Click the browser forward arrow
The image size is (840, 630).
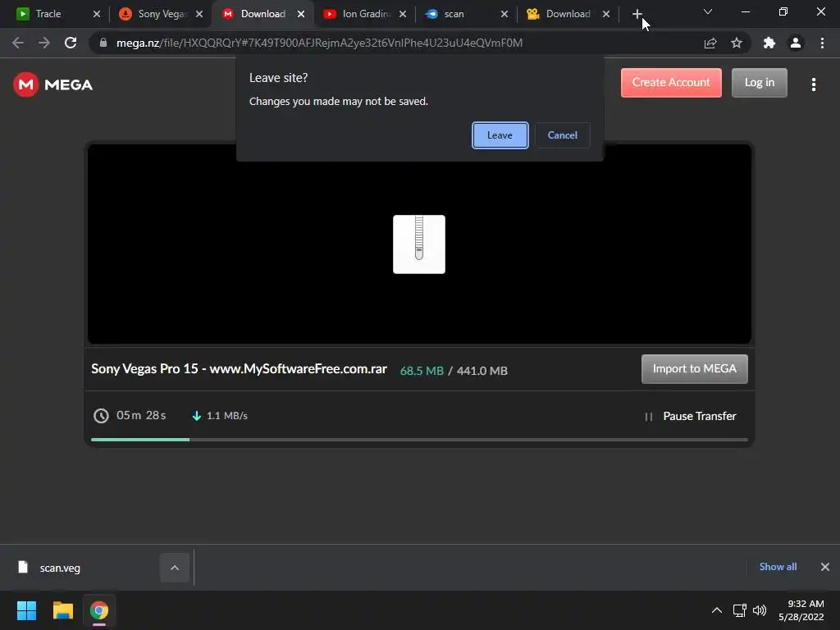click(x=44, y=43)
